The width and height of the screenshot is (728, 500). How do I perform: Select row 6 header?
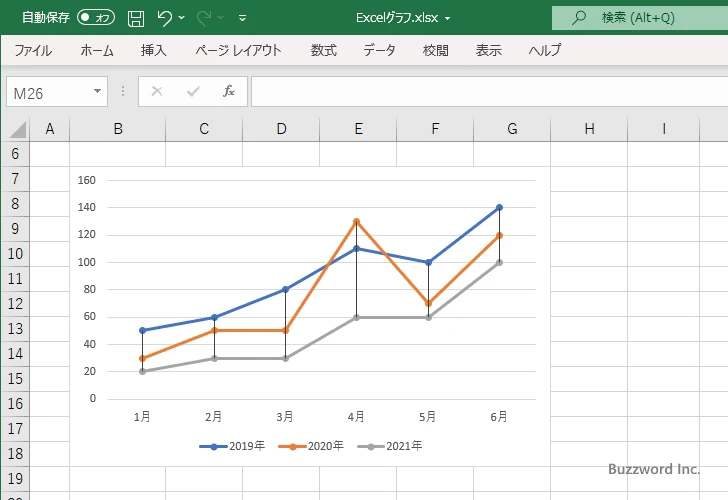15,154
